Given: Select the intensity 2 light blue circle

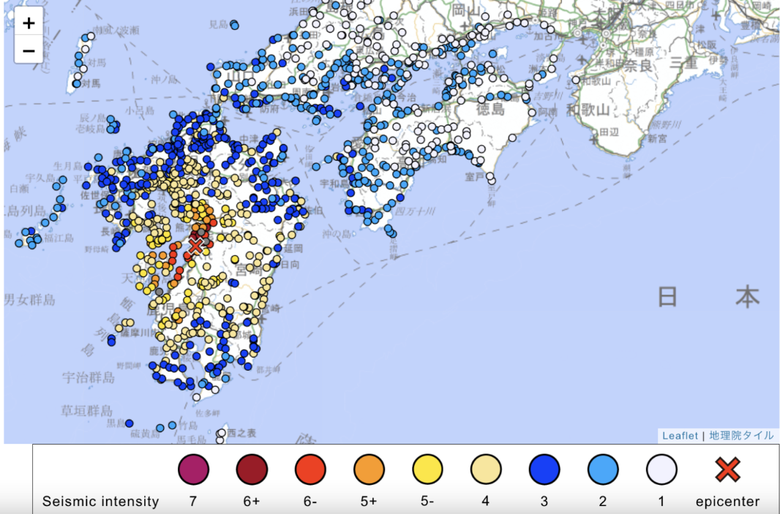Looking at the screenshot, I should (603, 469).
